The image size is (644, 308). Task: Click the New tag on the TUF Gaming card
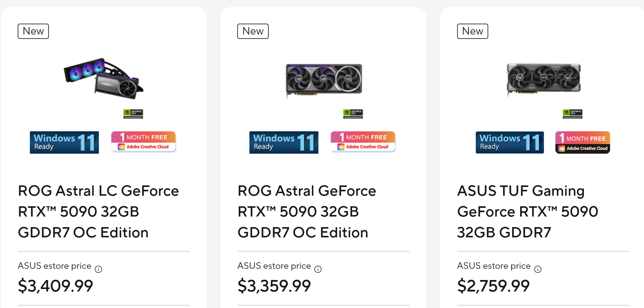pos(472,31)
